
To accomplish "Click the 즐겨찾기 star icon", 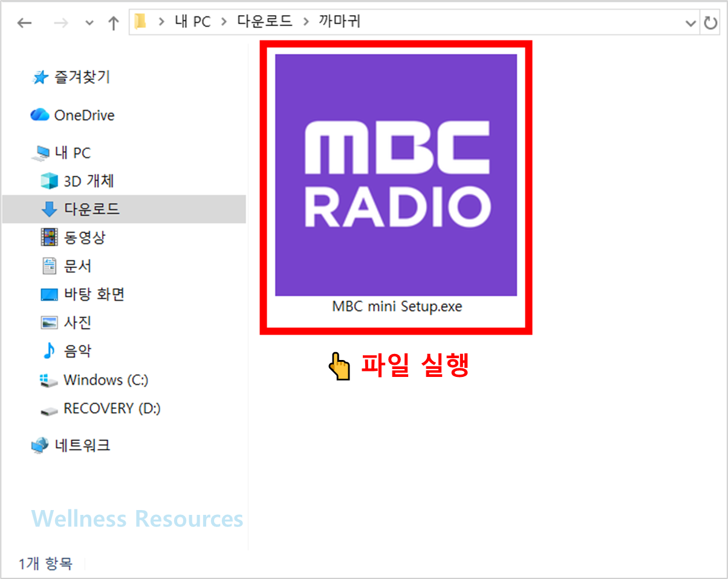I will tap(40, 77).
